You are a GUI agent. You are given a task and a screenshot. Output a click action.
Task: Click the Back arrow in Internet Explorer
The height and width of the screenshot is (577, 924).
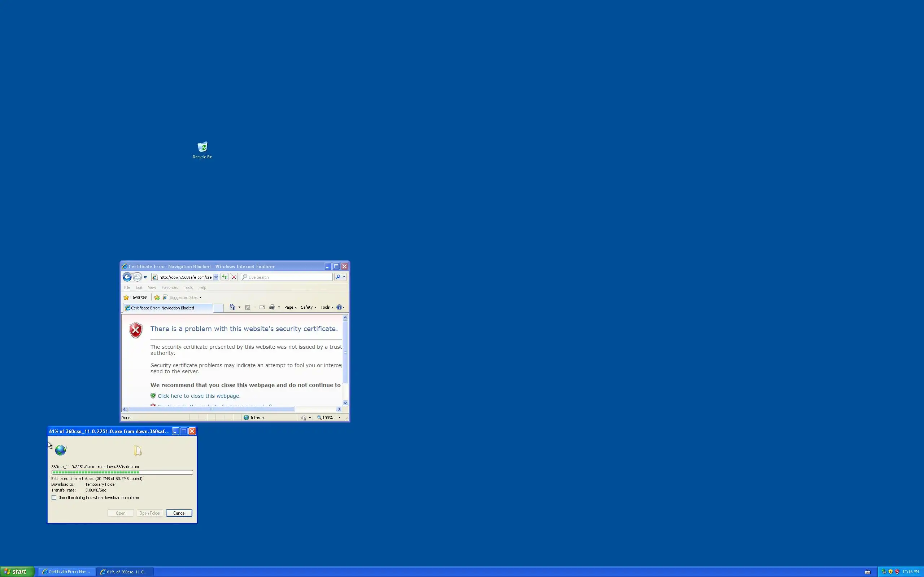point(127,277)
